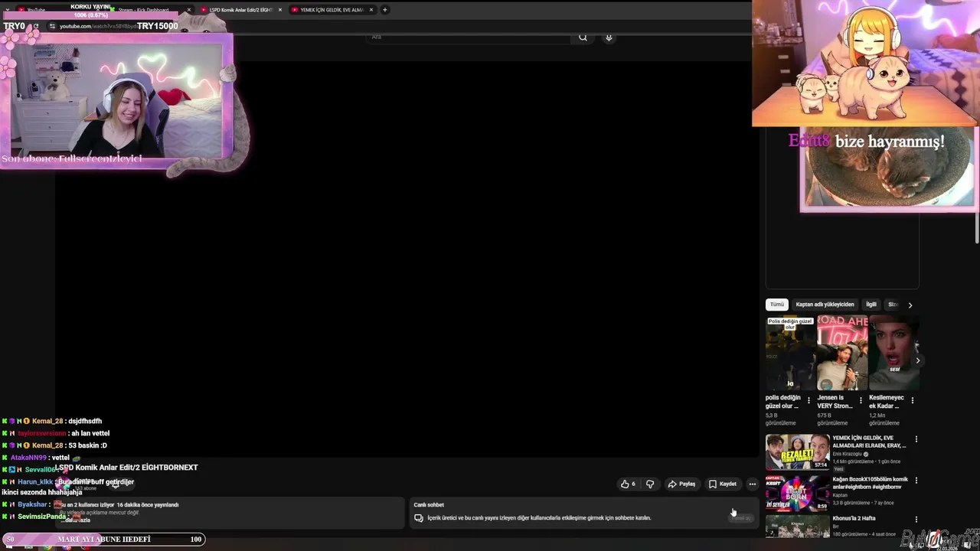Open the browser tab list dropdown arrow
The width and height of the screenshot is (980, 551).
click(x=7, y=10)
